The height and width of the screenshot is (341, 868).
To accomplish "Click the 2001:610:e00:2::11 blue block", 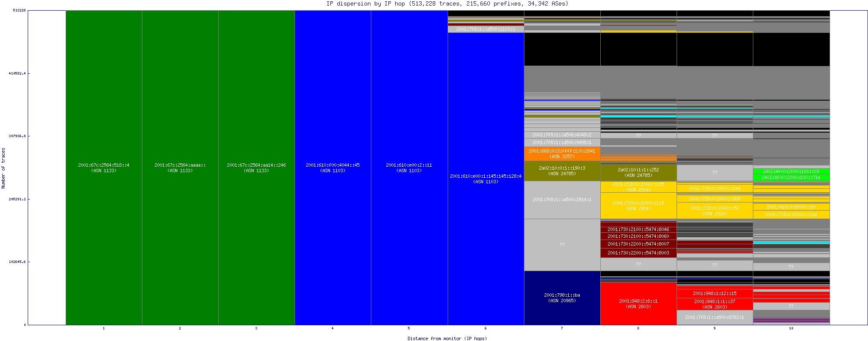I will (x=409, y=168).
